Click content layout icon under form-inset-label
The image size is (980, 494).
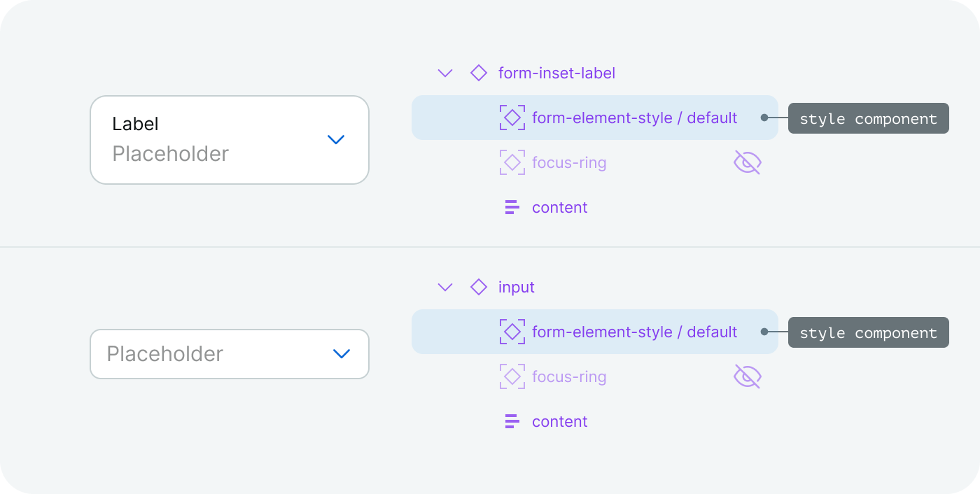coord(512,207)
